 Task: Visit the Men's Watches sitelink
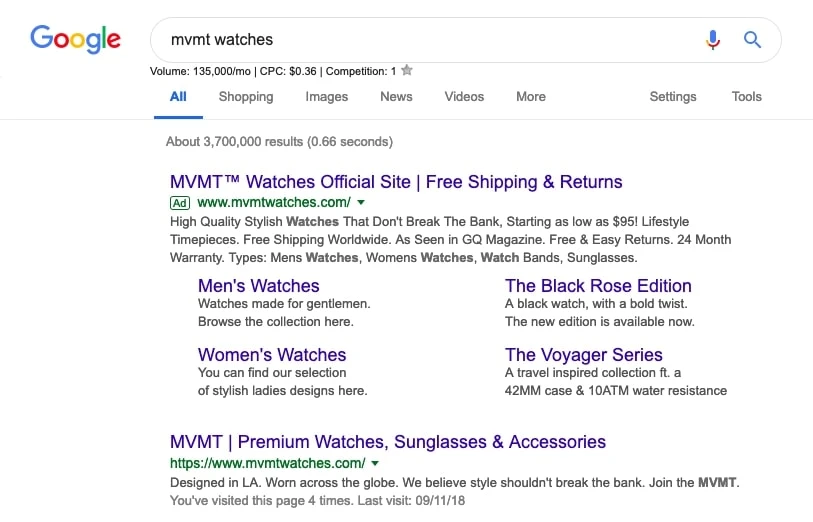pyautogui.click(x=259, y=286)
